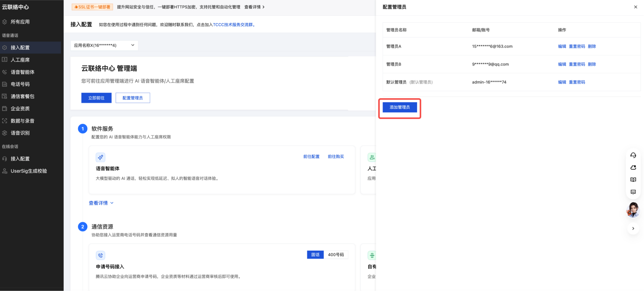Click 删除 for 管理员B
The width and height of the screenshot is (644, 291).
pyautogui.click(x=592, y=64)
